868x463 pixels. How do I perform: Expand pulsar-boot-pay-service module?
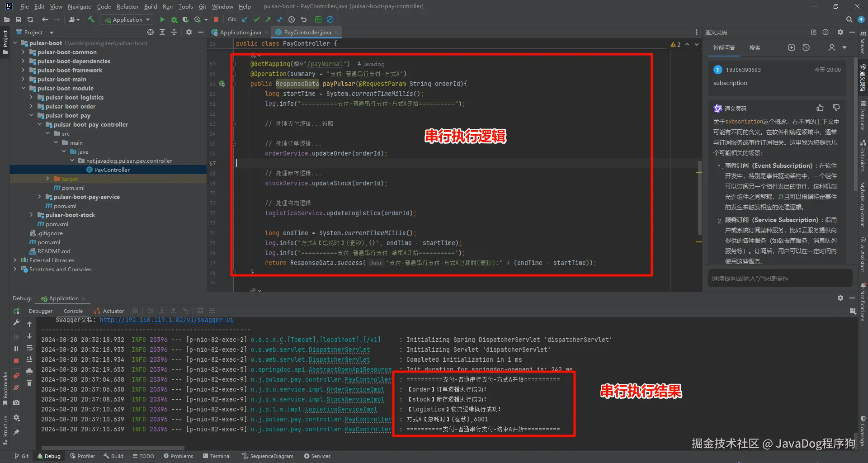[x=39, y=197]
